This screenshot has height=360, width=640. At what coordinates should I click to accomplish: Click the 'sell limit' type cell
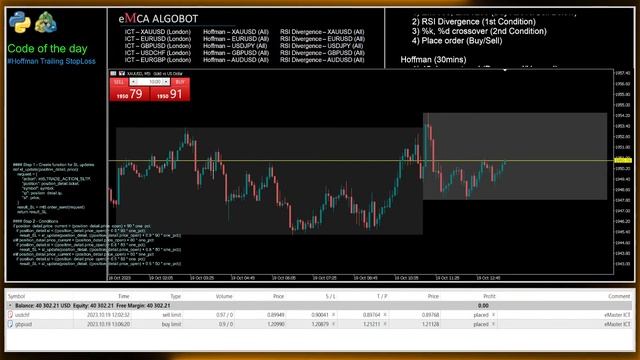171,315
